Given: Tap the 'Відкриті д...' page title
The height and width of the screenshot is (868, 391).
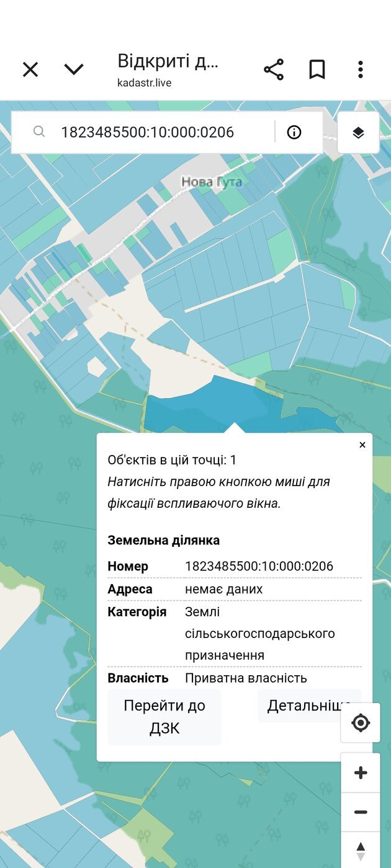Looking at the screenshot, I should click(x=168, y=61).
